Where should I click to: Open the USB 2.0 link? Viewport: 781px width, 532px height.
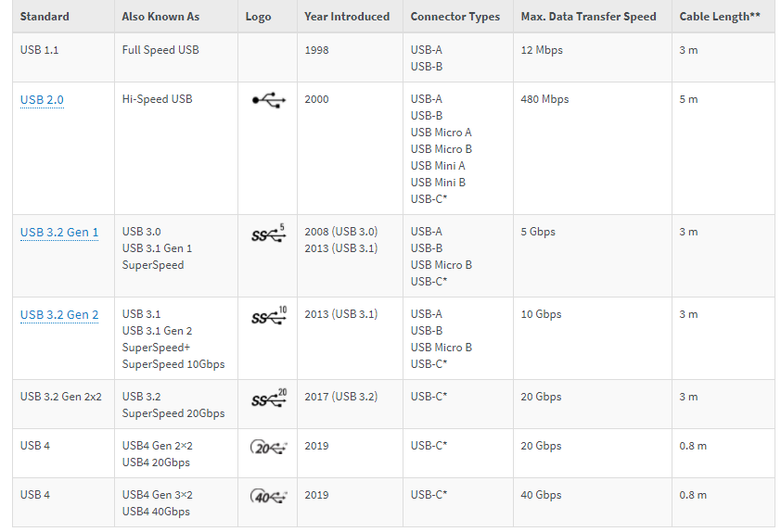pyautogui.click(x=42, y=99)
